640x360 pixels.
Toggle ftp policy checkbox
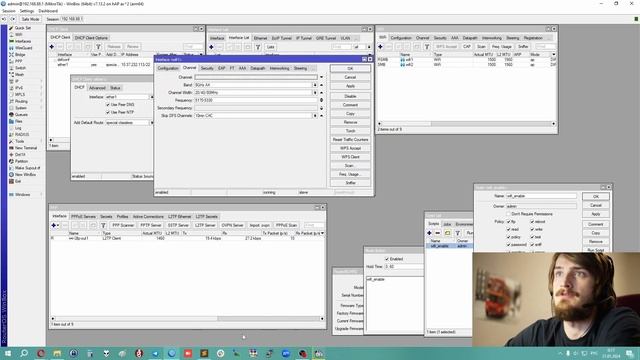(509, 222)
